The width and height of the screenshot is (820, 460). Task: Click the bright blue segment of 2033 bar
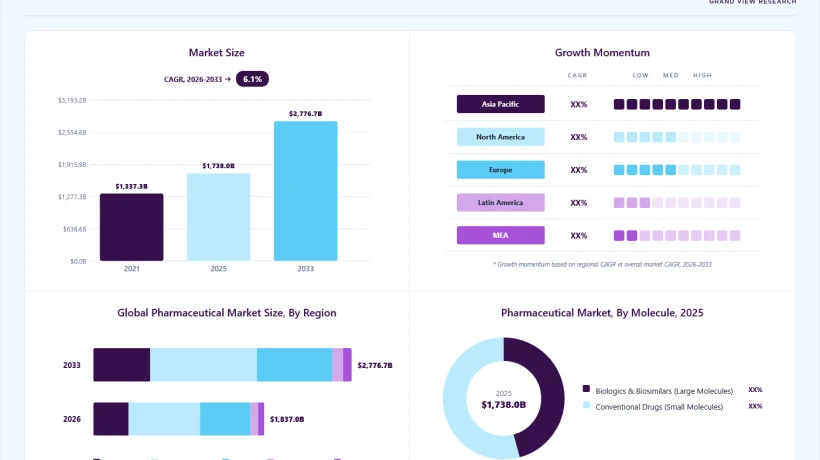(x=294, y=365)
